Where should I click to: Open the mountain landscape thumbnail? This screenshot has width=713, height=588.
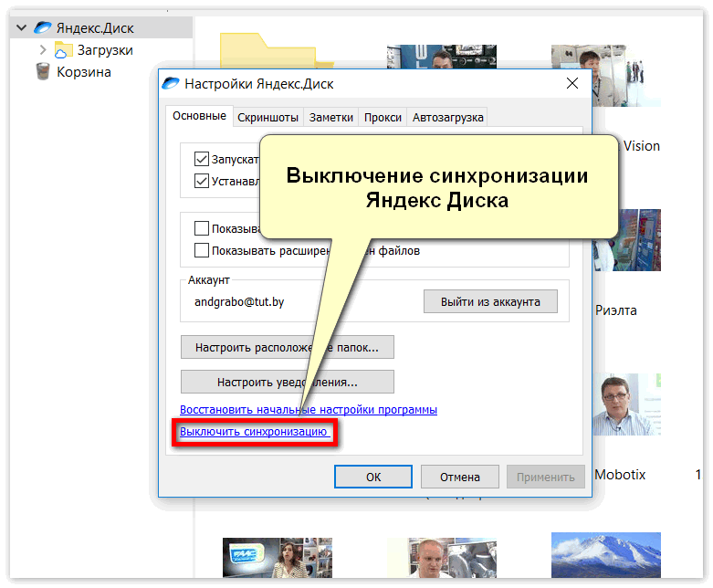606,555
